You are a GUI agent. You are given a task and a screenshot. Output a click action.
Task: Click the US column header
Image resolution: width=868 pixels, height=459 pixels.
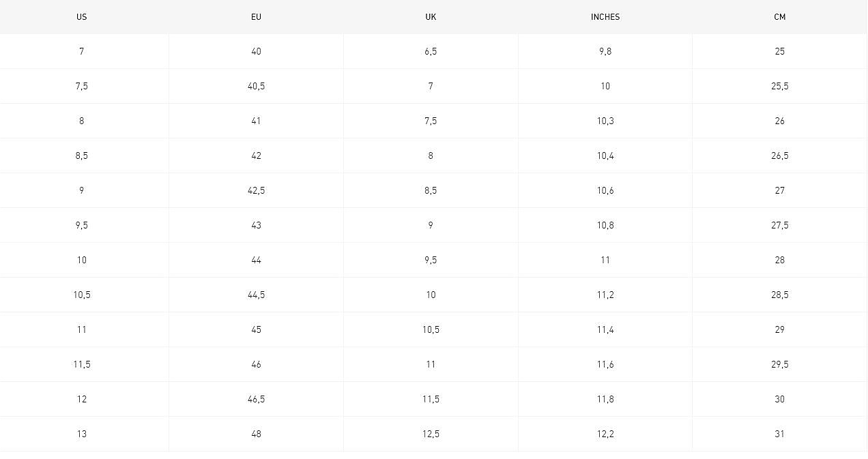pos(82,17)
